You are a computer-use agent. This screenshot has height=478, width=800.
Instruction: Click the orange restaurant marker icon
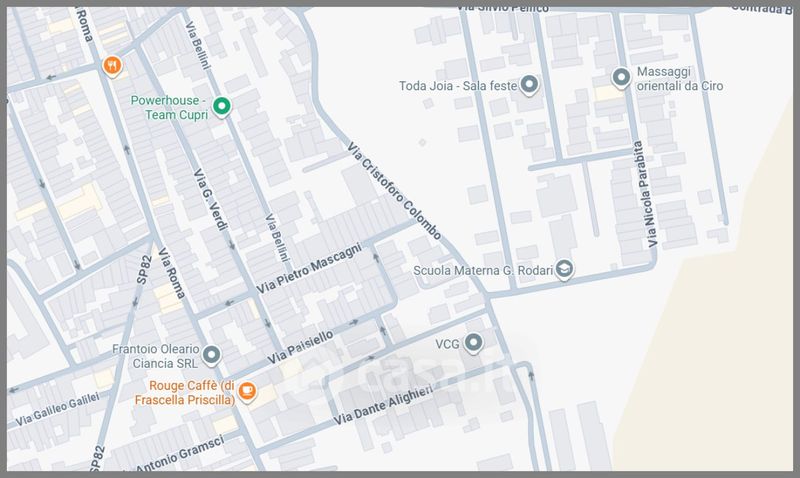(112, 66)
